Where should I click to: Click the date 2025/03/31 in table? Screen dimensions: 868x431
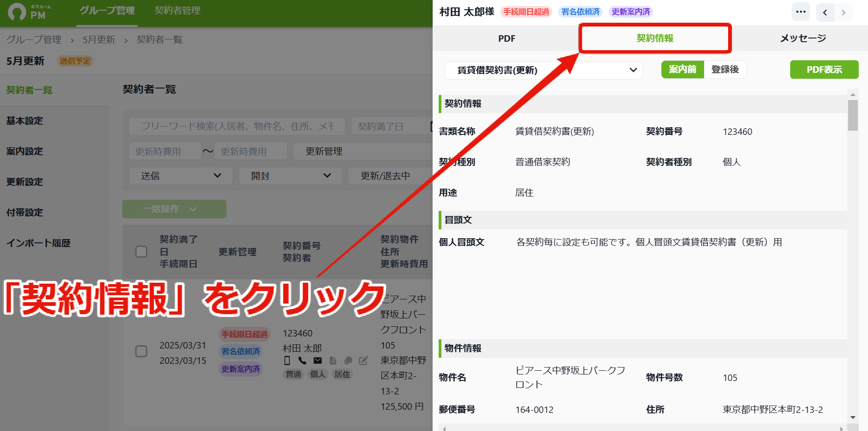pos(183,345)
